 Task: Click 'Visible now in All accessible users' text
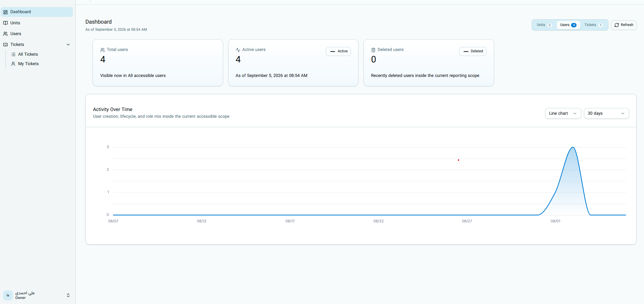click(133, 76)
